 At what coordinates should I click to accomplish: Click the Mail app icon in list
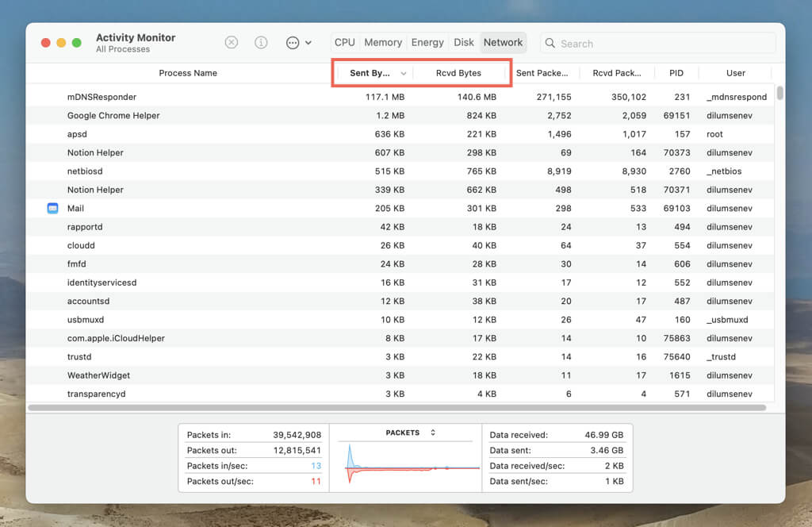53,208
